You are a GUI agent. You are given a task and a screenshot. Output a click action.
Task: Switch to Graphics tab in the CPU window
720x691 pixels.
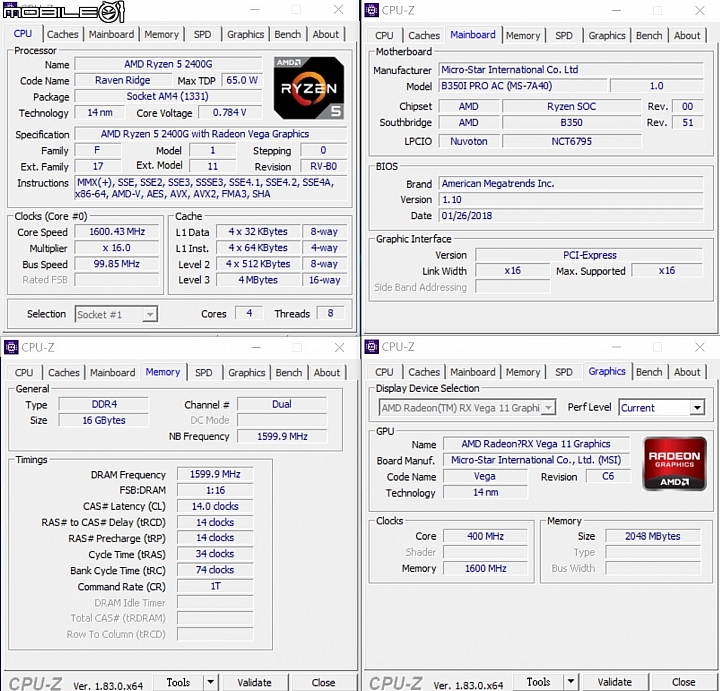245,34
